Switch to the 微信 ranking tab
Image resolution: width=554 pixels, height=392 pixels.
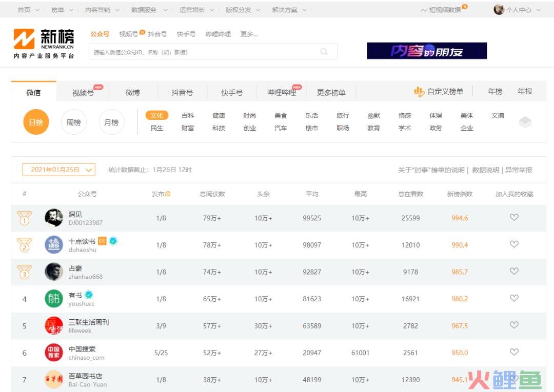click(x=33, y=92)
